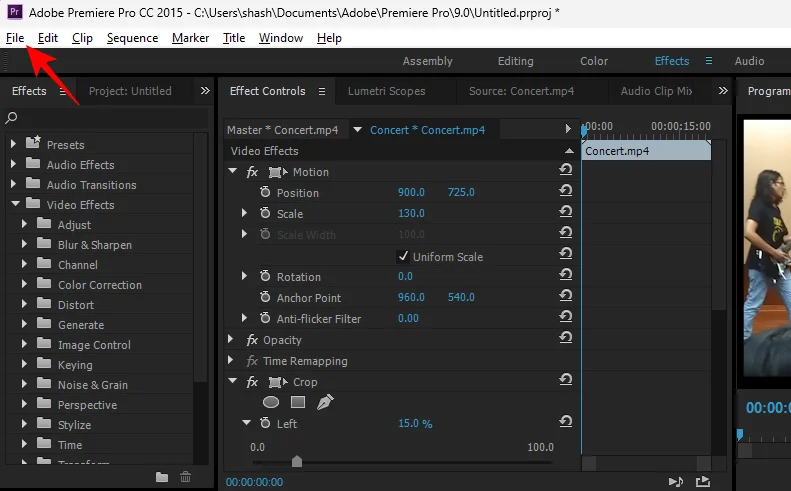
Task: Click the play-audio icon at Effect Controls bottom
Action: pos(677,481)
